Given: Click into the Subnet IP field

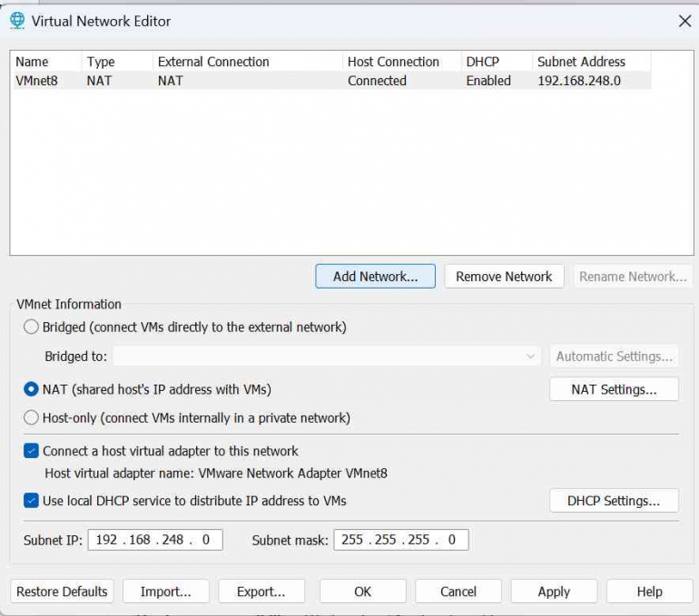Looking at the screenshot, I should point(154,540).
